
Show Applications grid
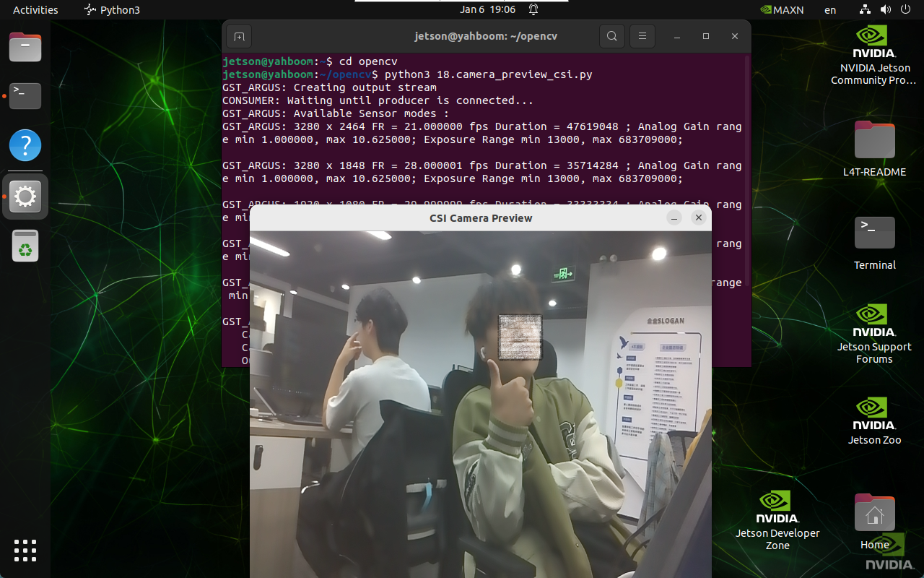tap(25, 550)
